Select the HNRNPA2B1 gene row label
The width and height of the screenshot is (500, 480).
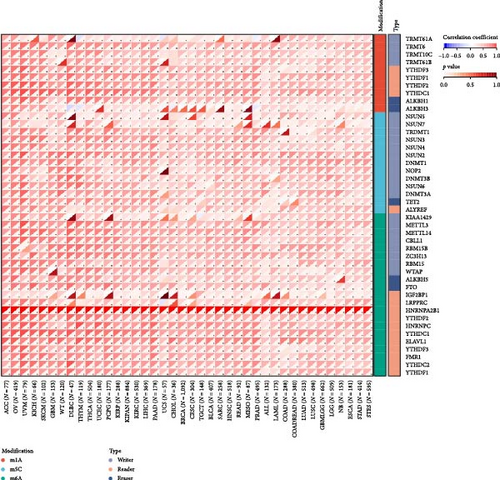click(422, 310)
